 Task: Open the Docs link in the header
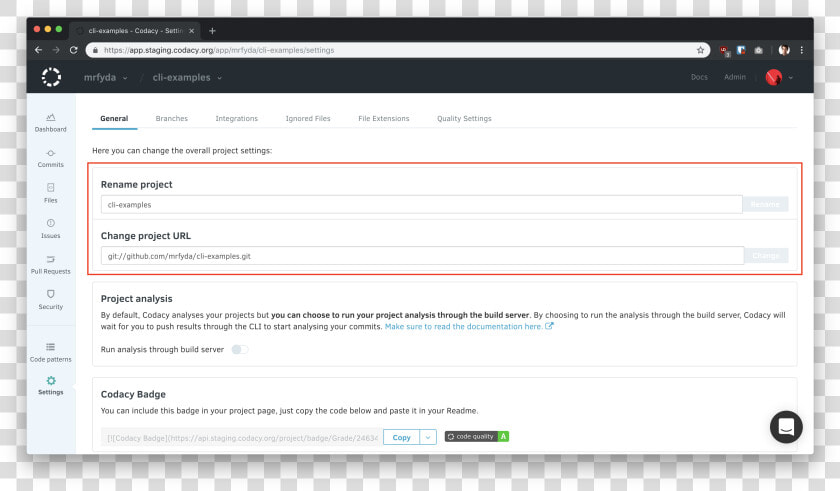699,77
